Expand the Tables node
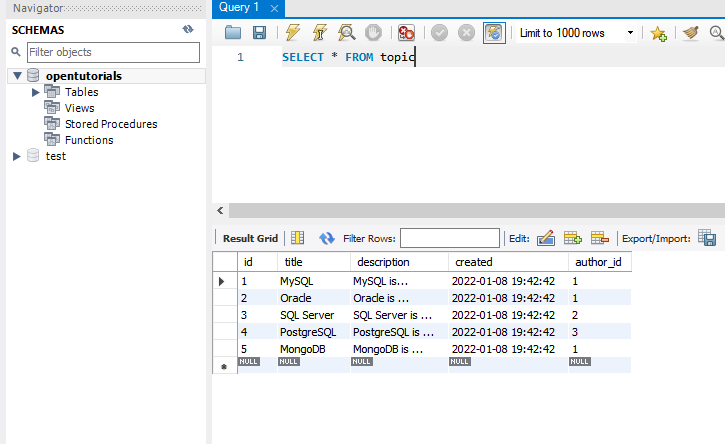Viewport: 725px width, 444px height. 35,92
